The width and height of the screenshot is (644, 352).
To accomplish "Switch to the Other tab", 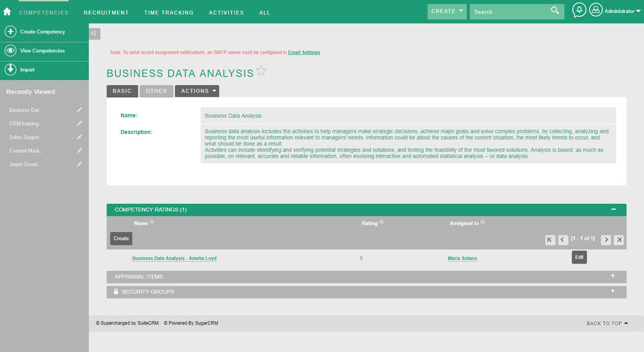I will point(156,91).
